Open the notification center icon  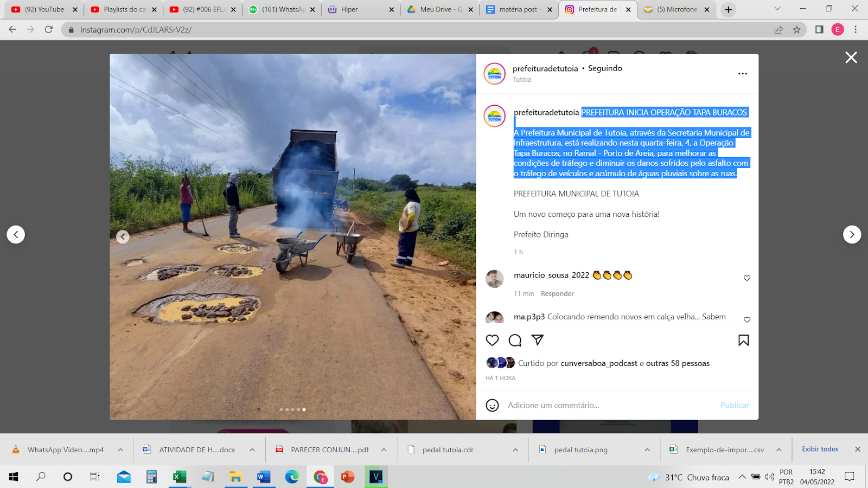[850, 477]
